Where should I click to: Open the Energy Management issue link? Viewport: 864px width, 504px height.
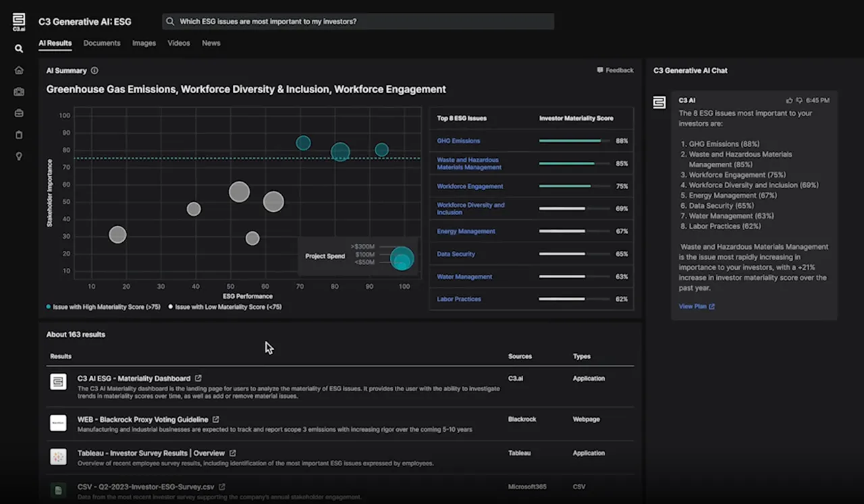click(x=466, y=231)
